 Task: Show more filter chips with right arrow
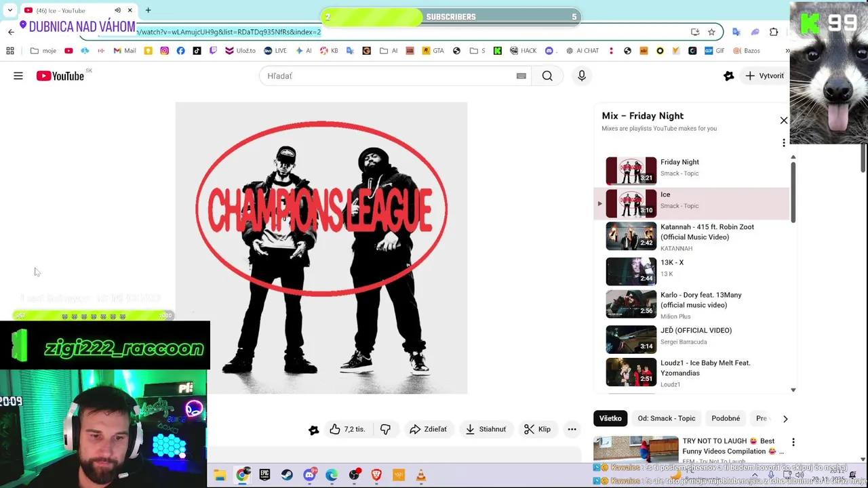coord(785,419)
